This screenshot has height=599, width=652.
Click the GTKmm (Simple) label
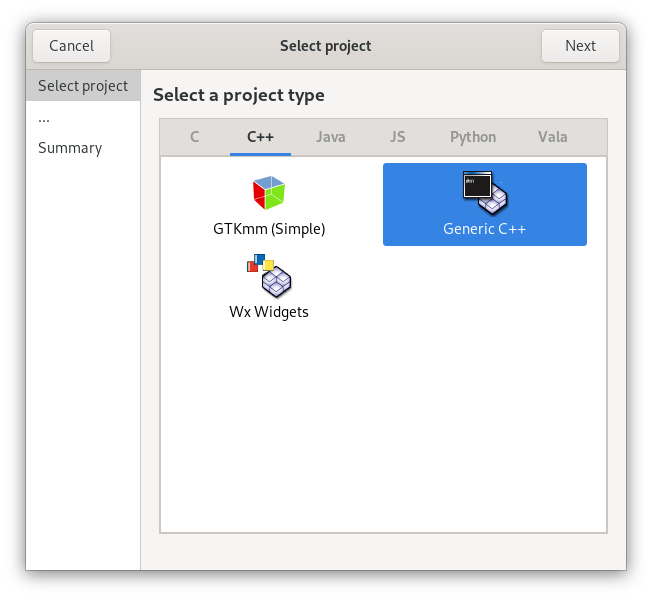[269, 228]
